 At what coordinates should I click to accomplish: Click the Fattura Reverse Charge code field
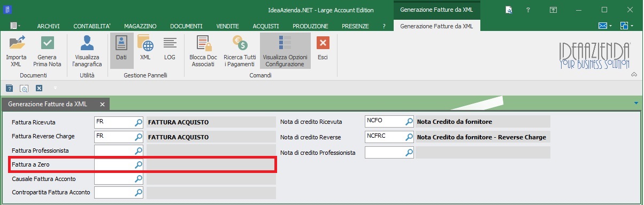(x=114, y=137)
